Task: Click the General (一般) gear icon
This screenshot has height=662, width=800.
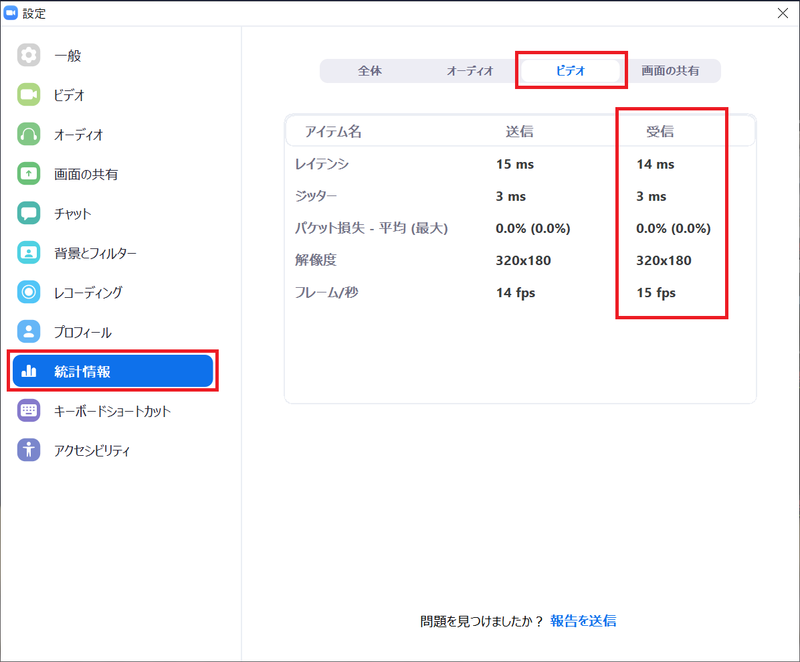Action: (x=29, y=55)
